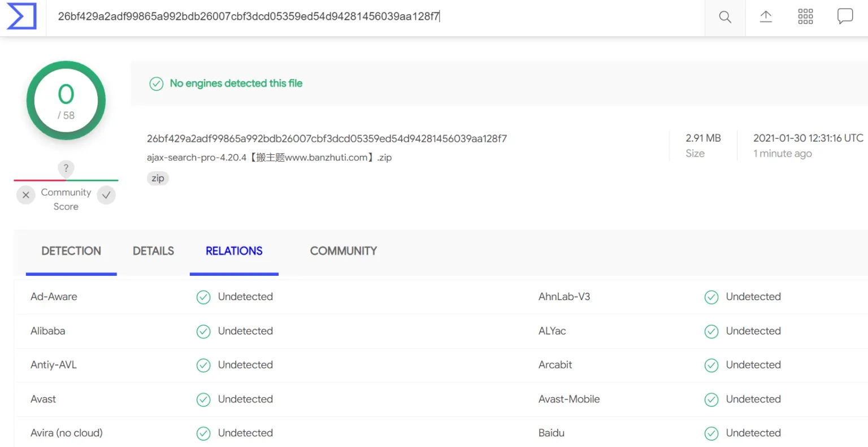
Task: Click Undetected result for Arcabit
Action: coord(753,364)
